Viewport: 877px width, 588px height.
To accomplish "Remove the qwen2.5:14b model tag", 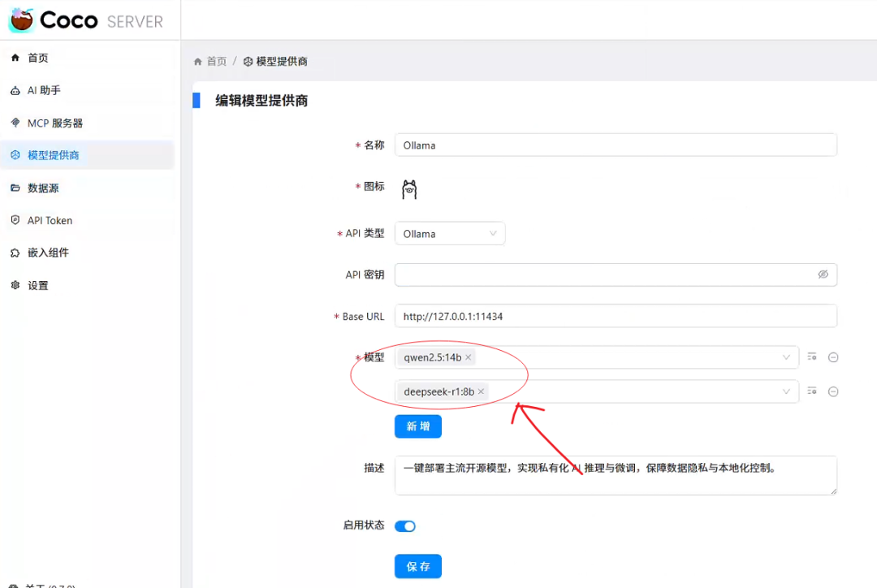I will 469,357.
